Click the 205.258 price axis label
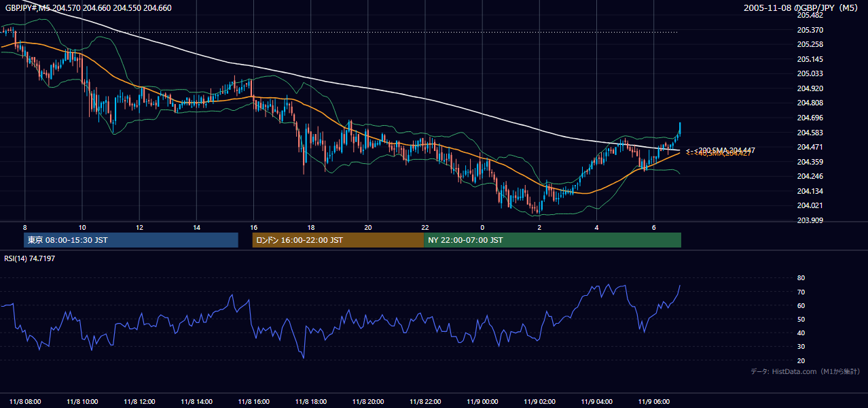The image size is (868, 408). click(x=810, y=44)
